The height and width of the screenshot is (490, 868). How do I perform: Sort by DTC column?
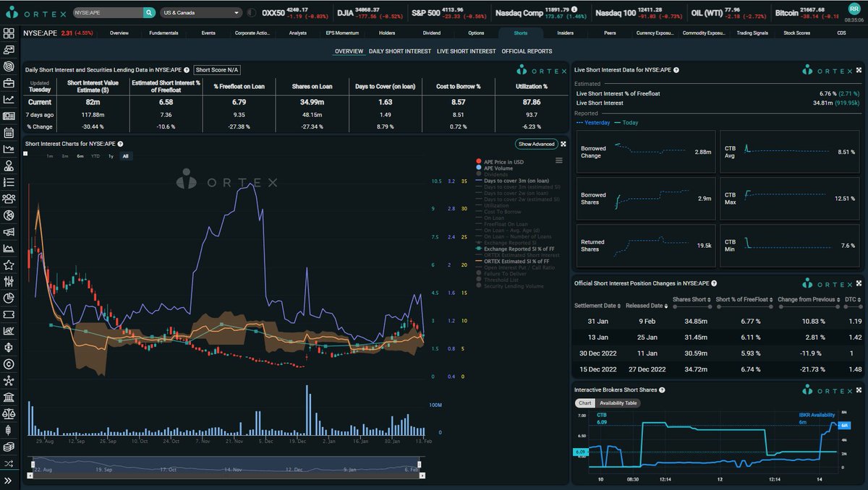(x=852, y=299)
